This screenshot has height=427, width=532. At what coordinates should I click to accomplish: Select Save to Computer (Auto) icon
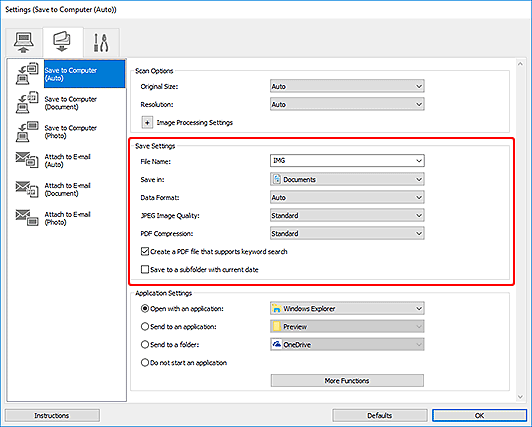click(27, 74)
